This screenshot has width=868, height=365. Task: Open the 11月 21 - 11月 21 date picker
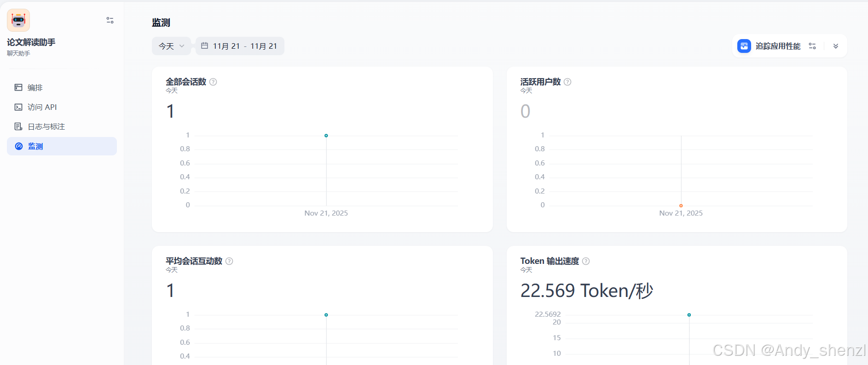click(240, 46)
